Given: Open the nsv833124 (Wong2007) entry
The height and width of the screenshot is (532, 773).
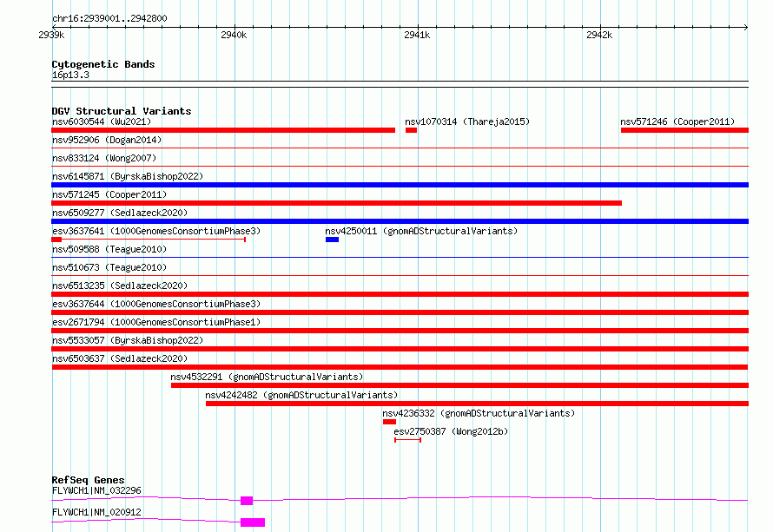Looking at the screenshot, I should (x=104, y=158).
